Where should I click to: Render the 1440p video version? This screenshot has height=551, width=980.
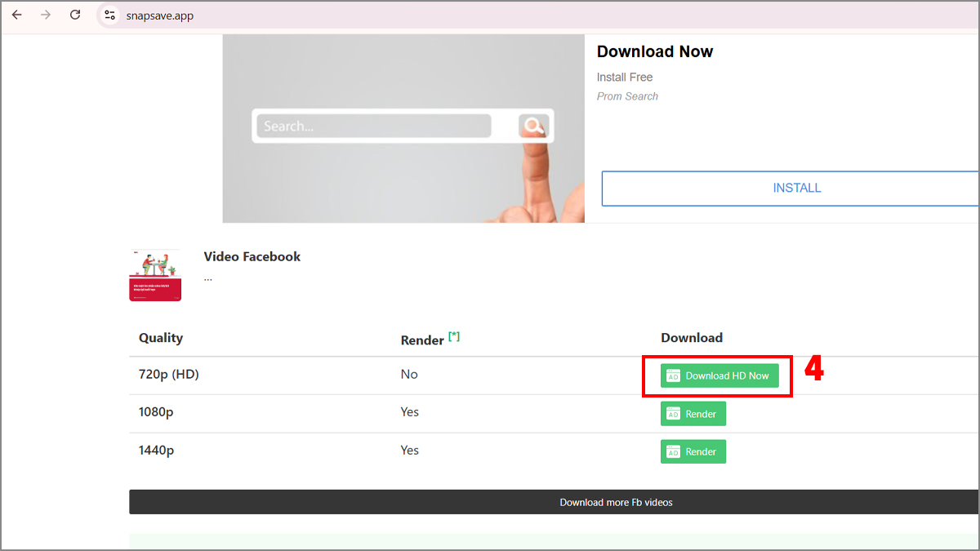click(x=693, y=451)
